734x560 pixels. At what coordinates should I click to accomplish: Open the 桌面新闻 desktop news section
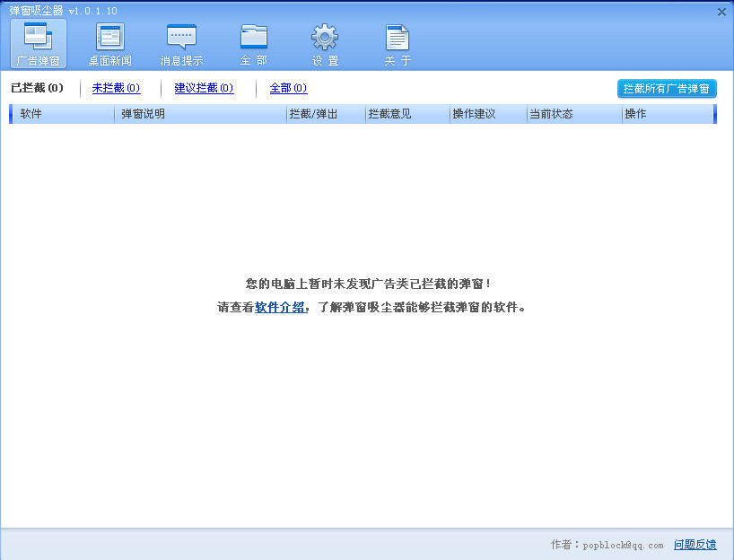pos(110,44)
